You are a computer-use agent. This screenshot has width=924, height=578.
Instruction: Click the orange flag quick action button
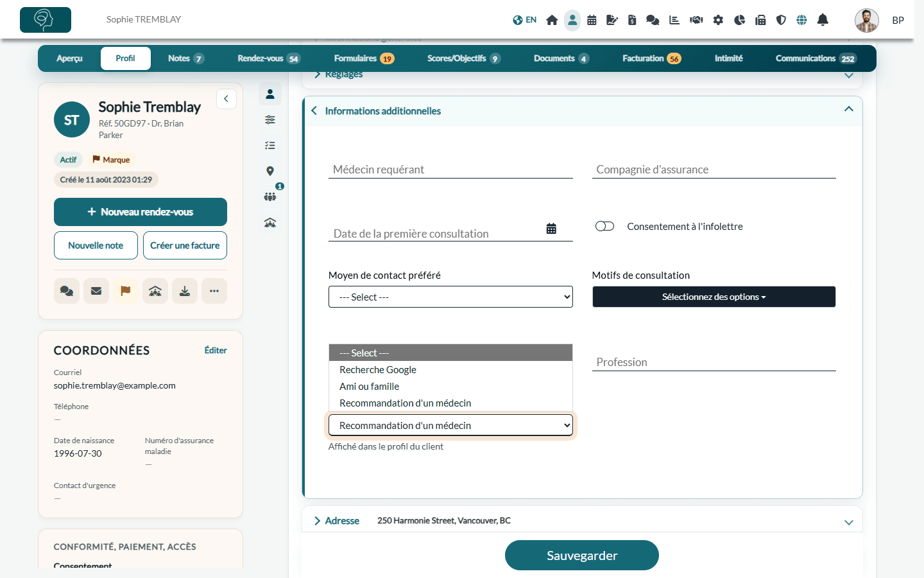(x=126, y=291)
